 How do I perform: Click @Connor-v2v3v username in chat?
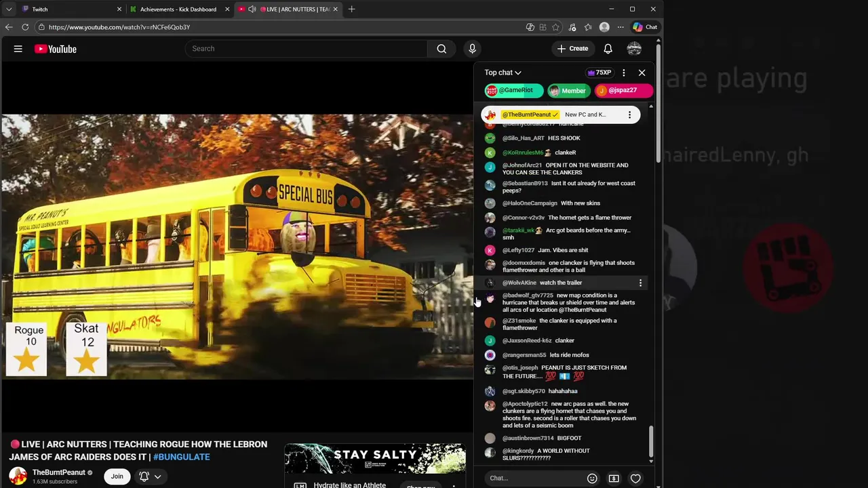click(x=524, y=218)
